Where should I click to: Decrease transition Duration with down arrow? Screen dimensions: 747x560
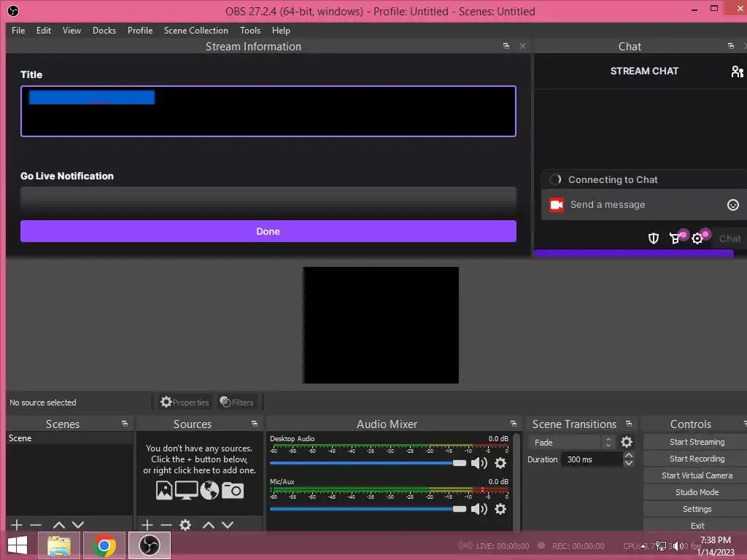point(629,463)
